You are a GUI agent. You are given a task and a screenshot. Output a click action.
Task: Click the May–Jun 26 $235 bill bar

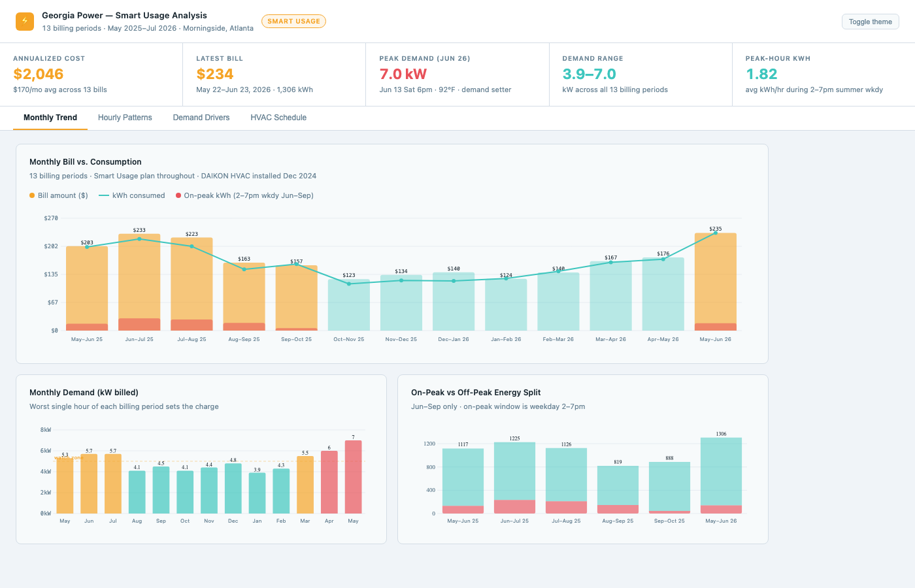(716, 282)
